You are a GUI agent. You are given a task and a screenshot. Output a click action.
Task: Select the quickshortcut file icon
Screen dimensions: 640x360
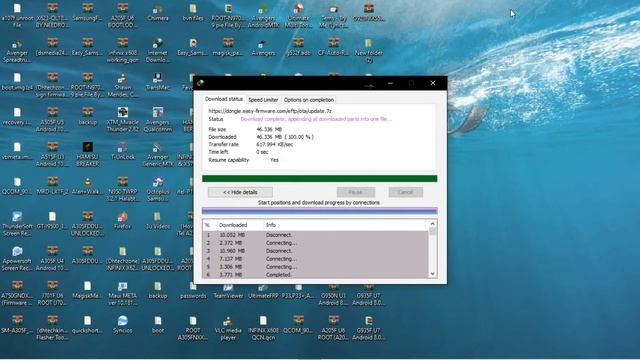[87, 324]
